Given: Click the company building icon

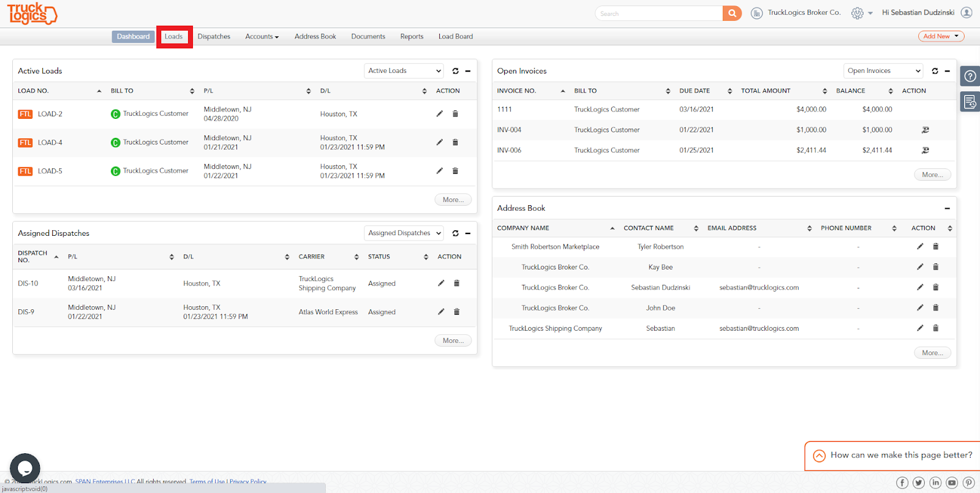Looking at the screenshot, I should click(757, 13).
